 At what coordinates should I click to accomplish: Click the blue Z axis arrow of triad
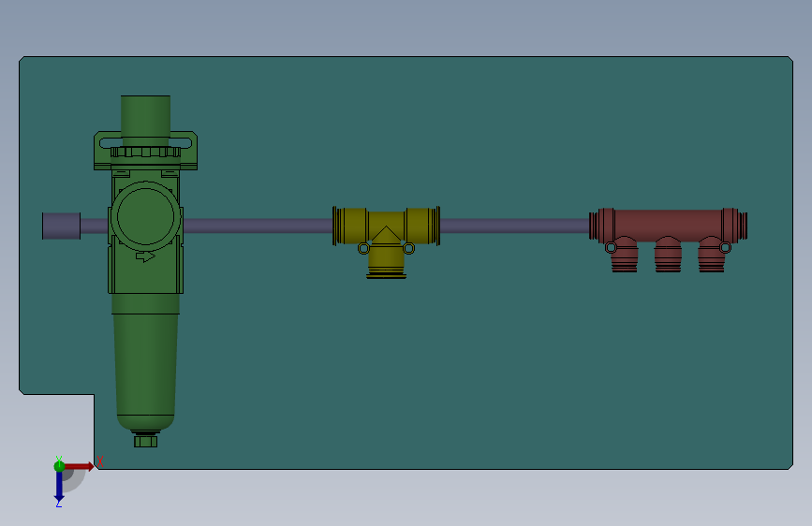pyautogui.click(x=59, y=486)
